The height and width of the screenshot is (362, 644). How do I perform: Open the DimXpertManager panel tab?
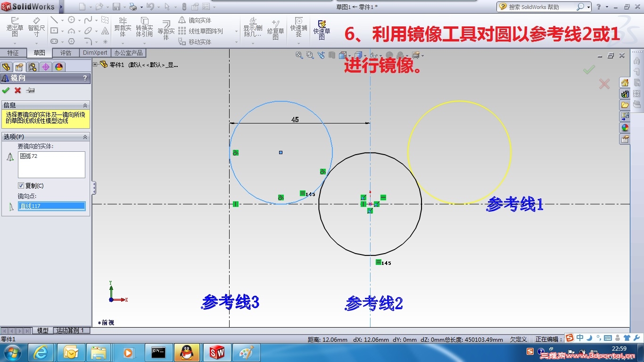pos(46,67)
